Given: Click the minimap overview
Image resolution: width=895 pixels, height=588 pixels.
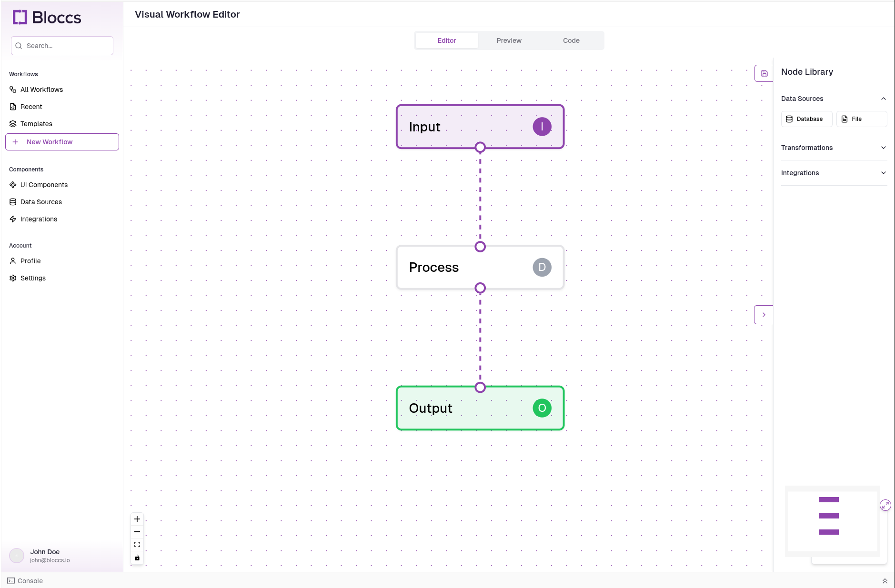Looking at the screenshot, I should click(x=833, y=521).
